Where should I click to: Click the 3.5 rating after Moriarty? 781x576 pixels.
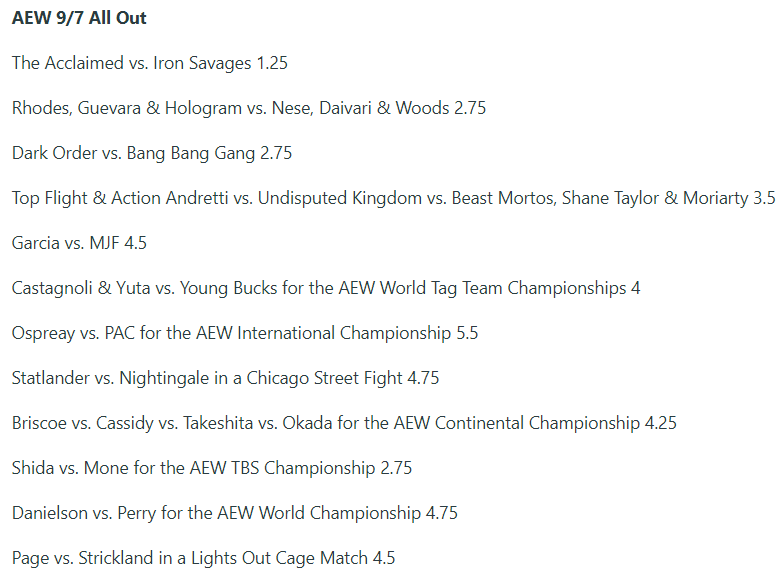pyautogui.click(x=763, y=198)
